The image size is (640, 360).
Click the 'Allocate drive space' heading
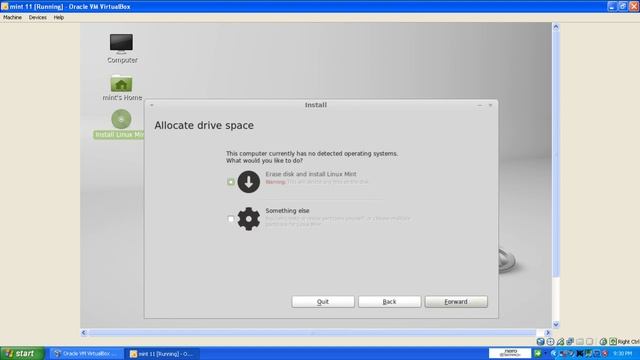(x=204, y=125)
